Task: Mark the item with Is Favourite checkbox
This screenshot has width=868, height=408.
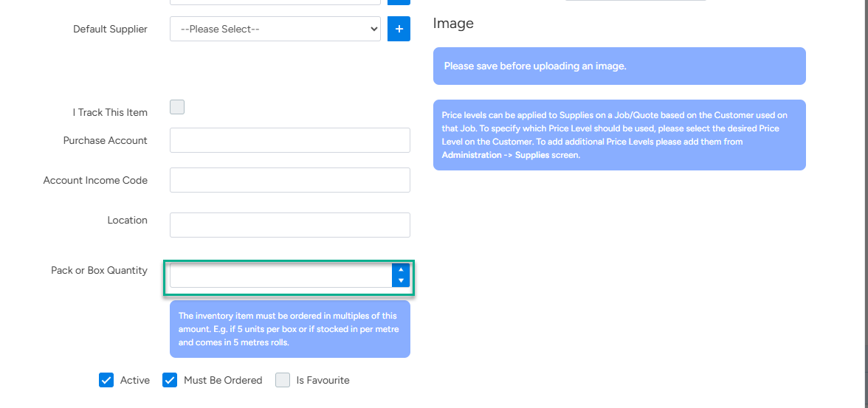Action: click(x=283, y=380)
